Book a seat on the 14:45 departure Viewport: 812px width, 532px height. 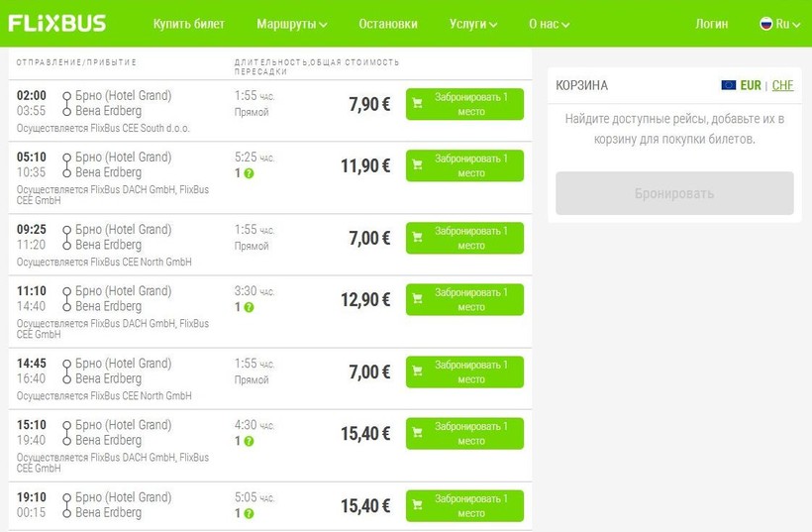464,372
